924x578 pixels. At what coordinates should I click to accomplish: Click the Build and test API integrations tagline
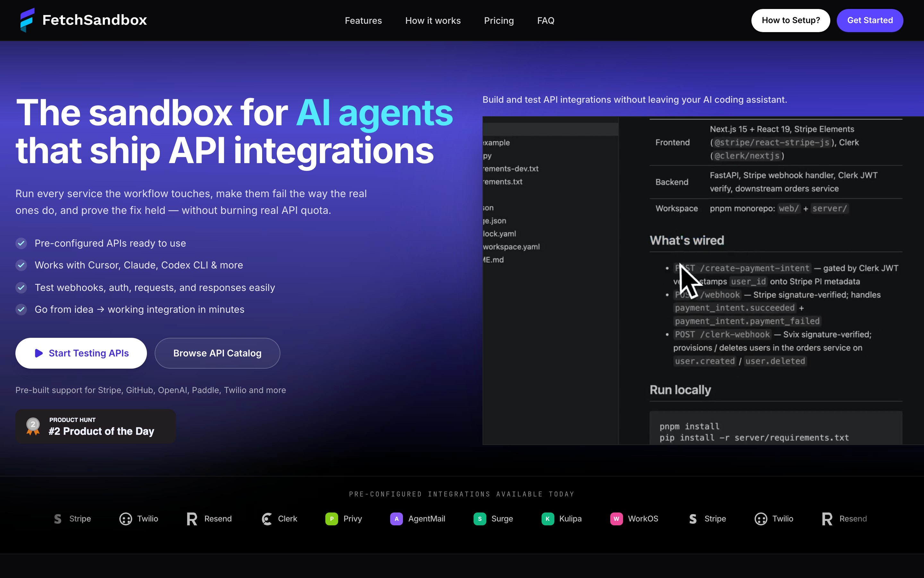(635, 100)
